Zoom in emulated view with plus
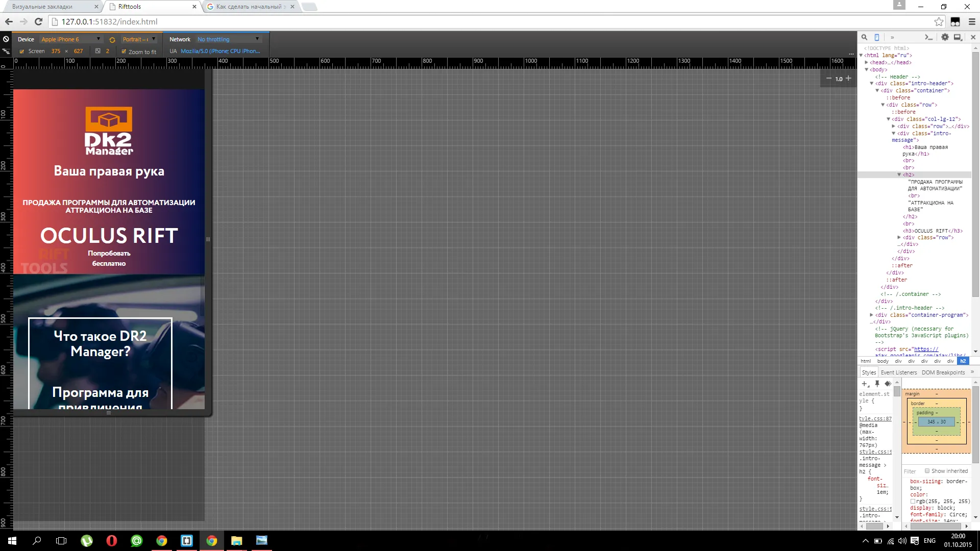 (x=848, y=79)
